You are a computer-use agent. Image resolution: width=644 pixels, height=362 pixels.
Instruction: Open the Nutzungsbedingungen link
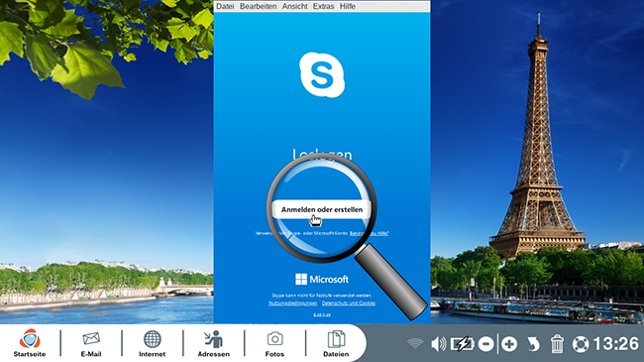293,303
